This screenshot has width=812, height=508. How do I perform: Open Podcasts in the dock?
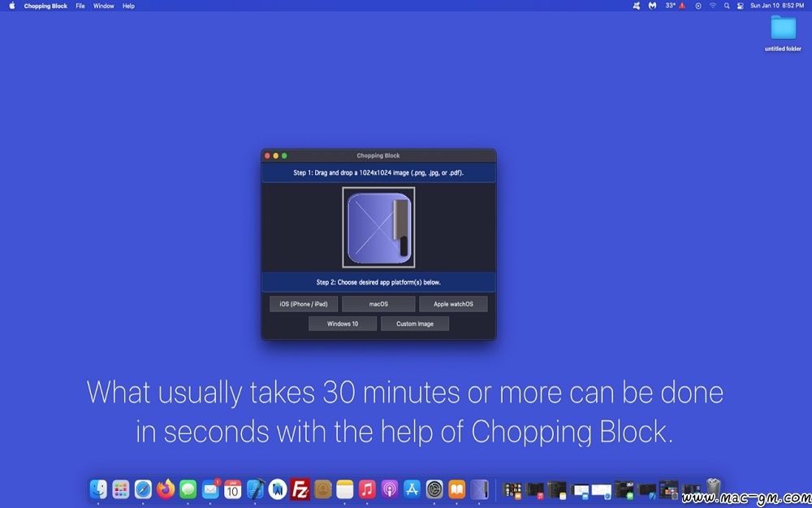390,488
